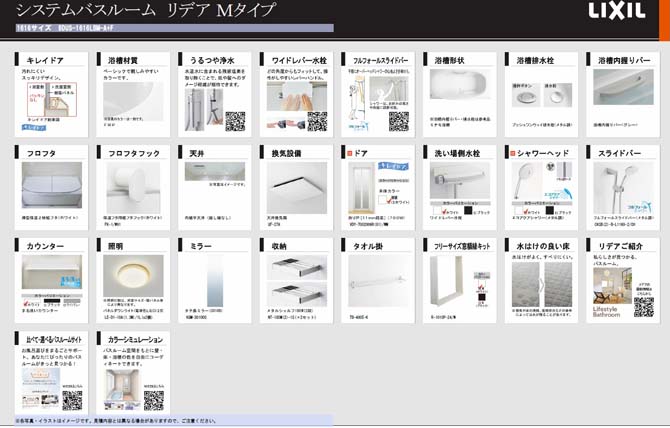Screen dimensions: 670x428
Task: Click the リデアご紹介 card heading
Action: [620, 246]
